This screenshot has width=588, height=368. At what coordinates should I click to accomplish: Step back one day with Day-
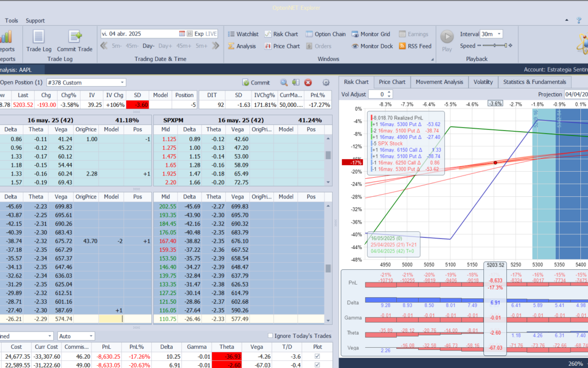coord(148,46)
